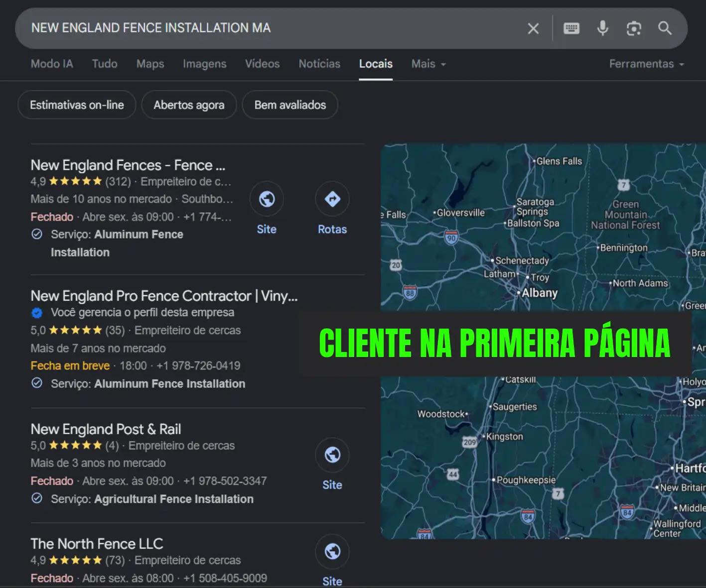Click the Agricultural Fence Installation service text
Viewport: 706px width, 588px height.
coord(174,499)
